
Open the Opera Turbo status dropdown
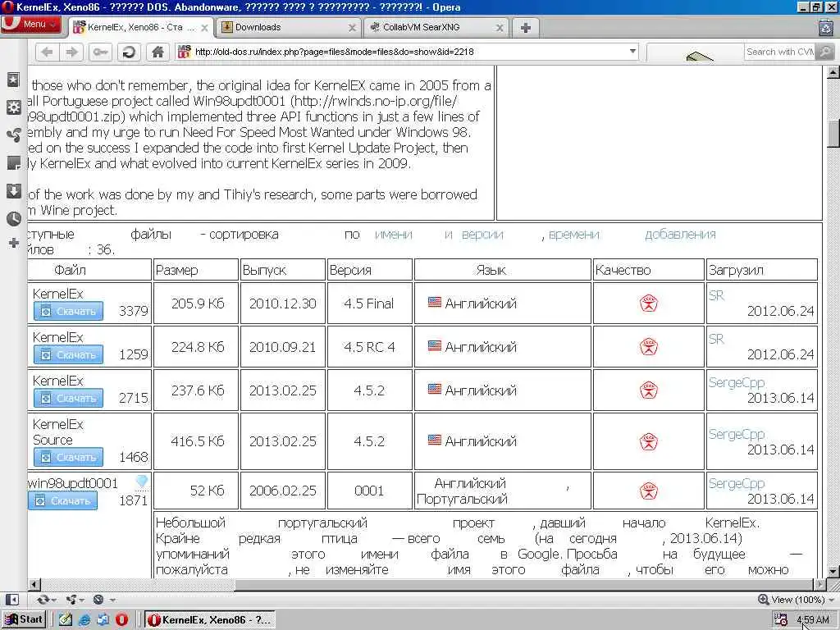tap(103, 600)
